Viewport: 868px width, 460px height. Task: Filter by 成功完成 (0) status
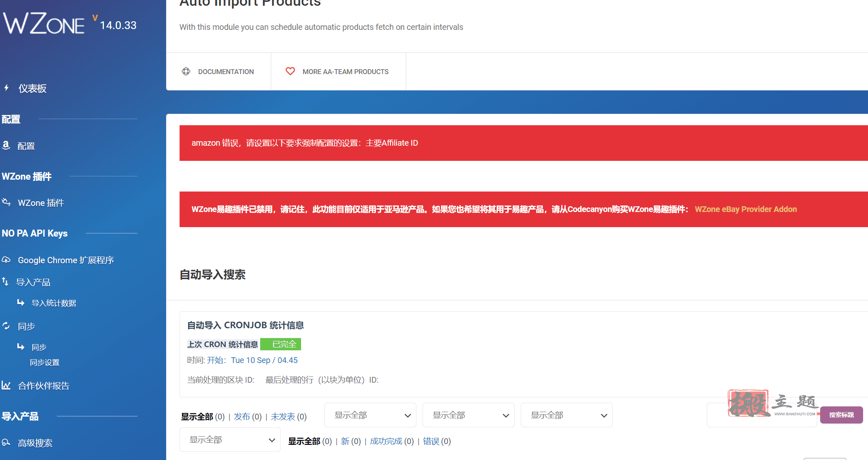(x=391, y=441)
